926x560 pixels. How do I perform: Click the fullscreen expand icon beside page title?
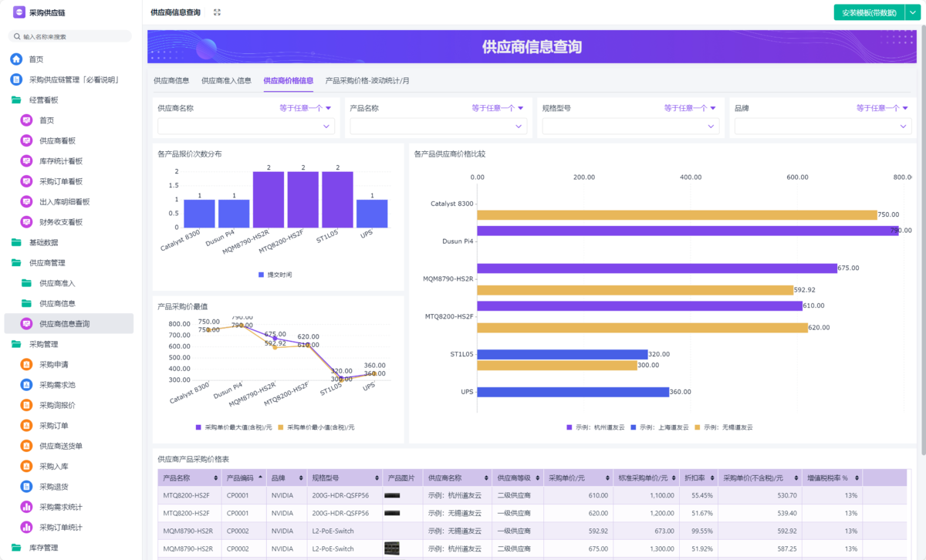point(217,12)
